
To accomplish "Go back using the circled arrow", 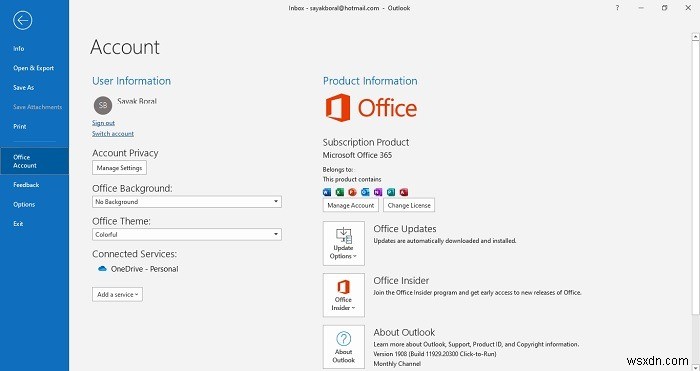I will [22, 20].
